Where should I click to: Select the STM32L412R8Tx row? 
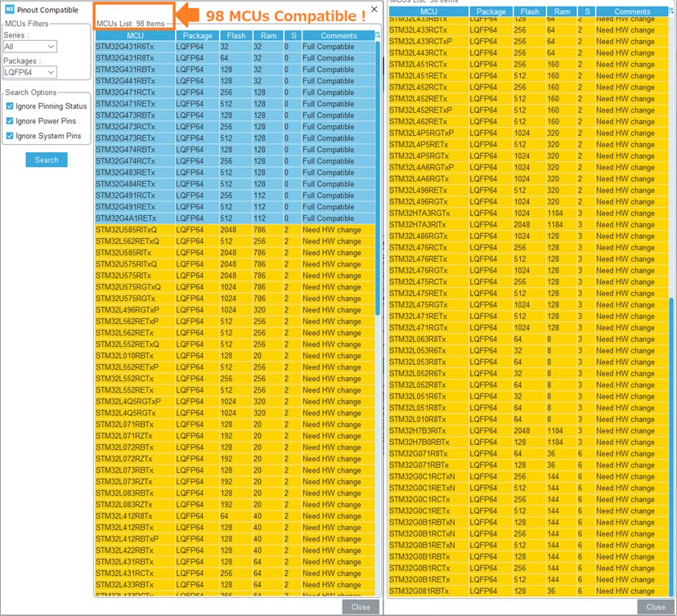(x=235, y=515)
